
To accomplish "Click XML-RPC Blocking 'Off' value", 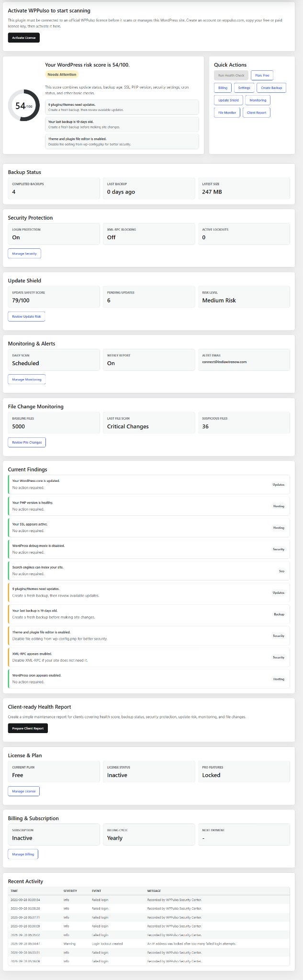I will pos(111,237).
